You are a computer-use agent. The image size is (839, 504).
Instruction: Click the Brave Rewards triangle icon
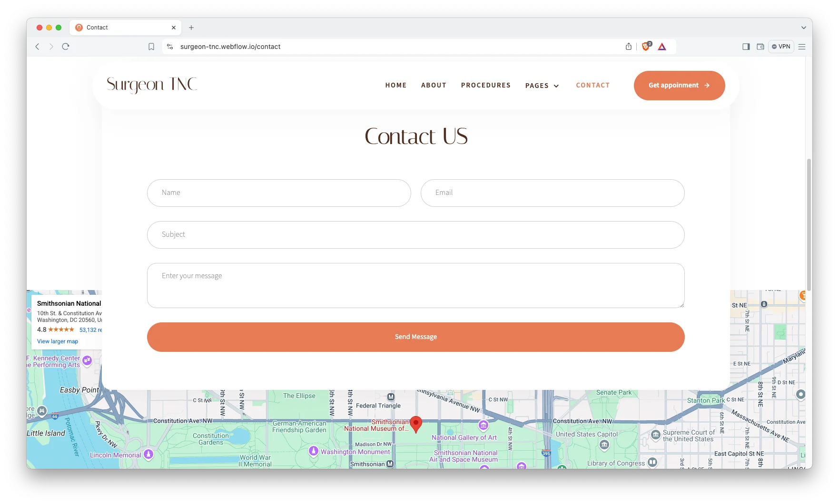click(x=662, y=47)
